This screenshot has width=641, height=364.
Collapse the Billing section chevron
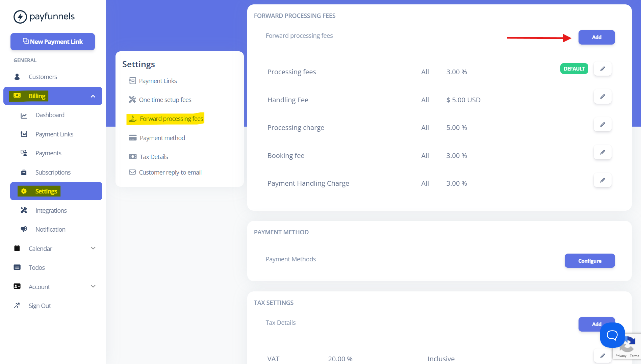(93, 96)
